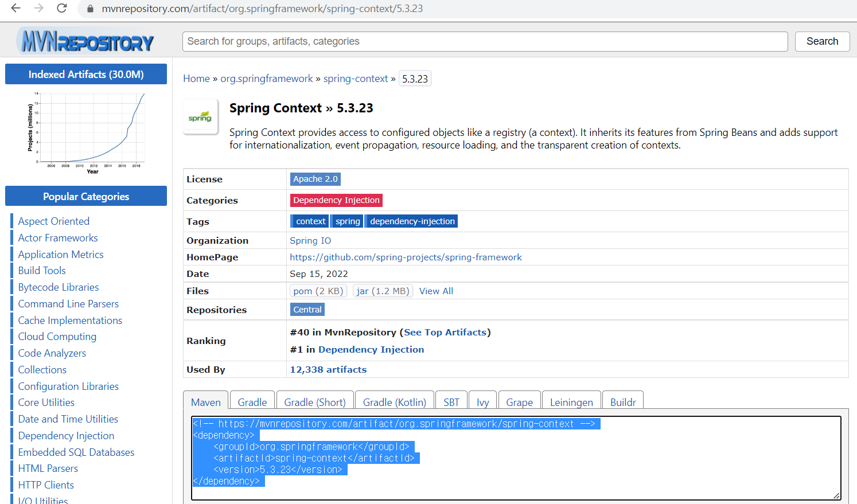Go to Home in the breadcrumb
The image size is (857, 504).
coord(196,79)
